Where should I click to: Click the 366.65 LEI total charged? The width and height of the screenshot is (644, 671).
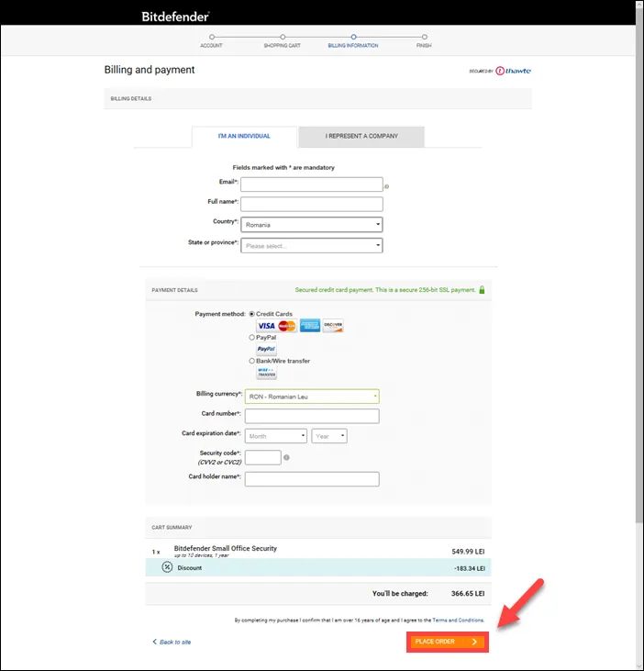tap(468, 594)
